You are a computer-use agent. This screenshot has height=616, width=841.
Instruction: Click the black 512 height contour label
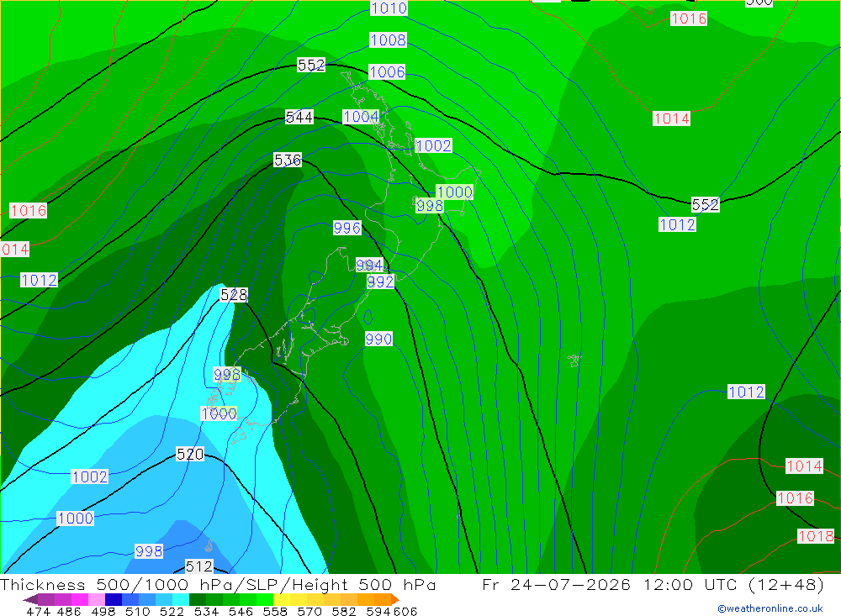pyautogui.click(x=199, y=566)
